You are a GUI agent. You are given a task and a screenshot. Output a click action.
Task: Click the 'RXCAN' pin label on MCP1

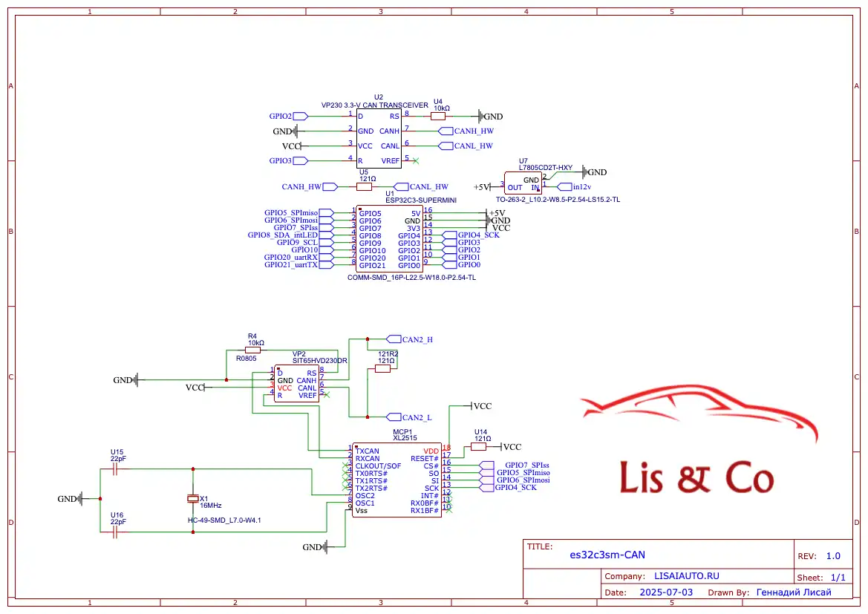(368, 458)
